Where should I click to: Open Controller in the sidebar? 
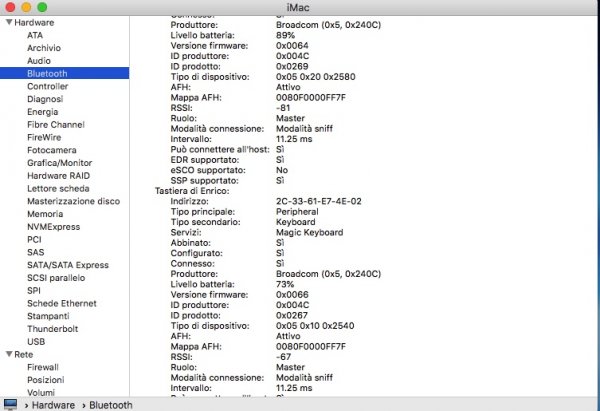(x=47, y=86)
